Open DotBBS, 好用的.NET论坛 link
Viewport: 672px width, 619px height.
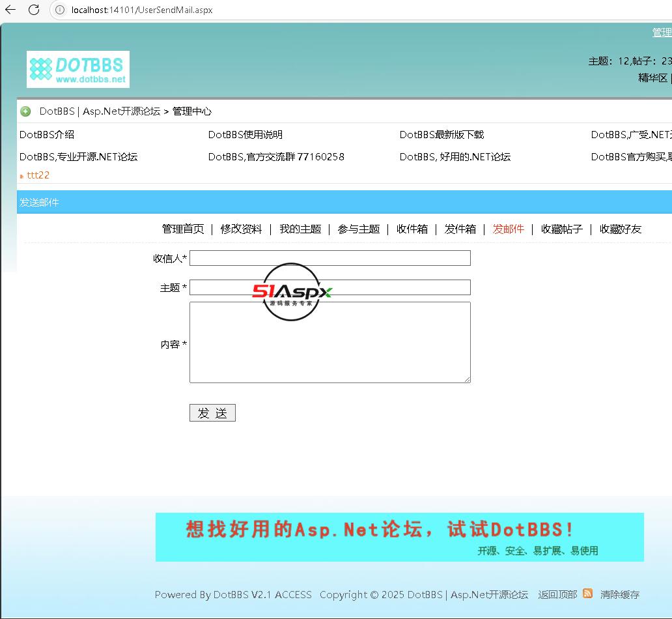click(455, 156)
